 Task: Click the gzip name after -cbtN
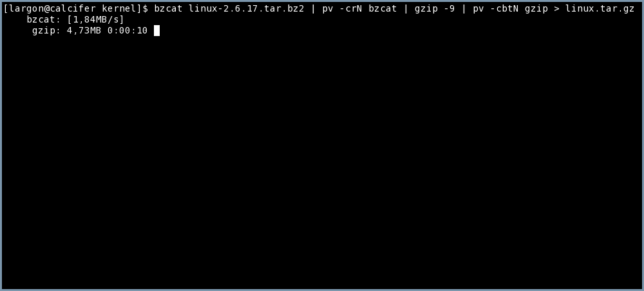pos(536,8)
